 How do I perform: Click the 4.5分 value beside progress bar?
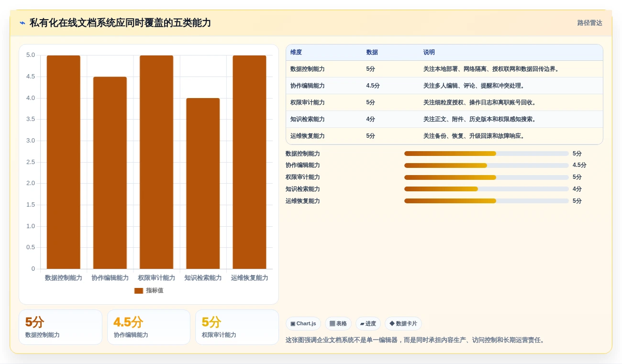[579, 165]
